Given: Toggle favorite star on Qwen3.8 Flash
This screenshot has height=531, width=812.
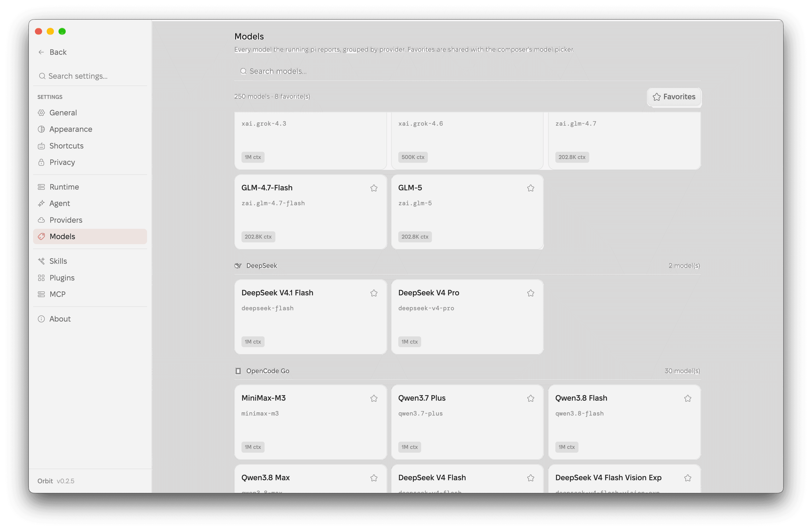Looking at the screenshot, I should pos(688,398).
